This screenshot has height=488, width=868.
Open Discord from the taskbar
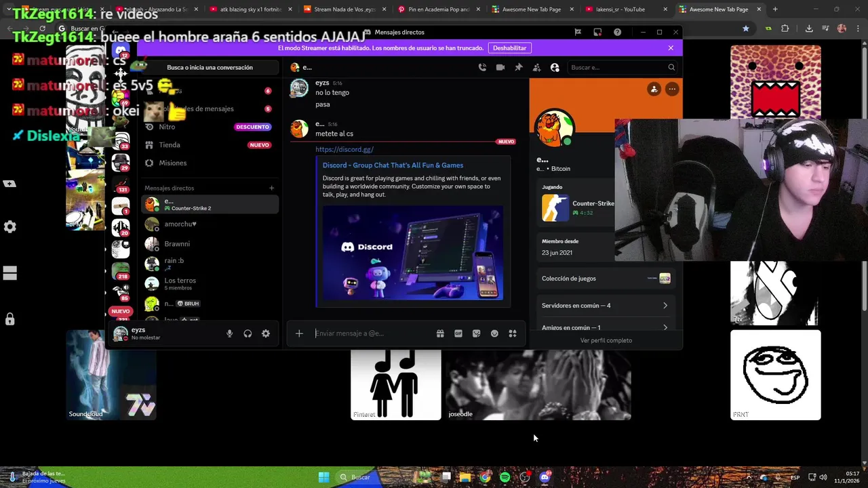coord(545,477)
